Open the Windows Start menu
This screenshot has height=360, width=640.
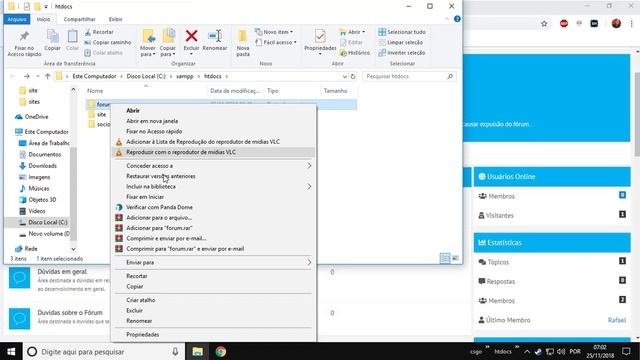point(11,351)
